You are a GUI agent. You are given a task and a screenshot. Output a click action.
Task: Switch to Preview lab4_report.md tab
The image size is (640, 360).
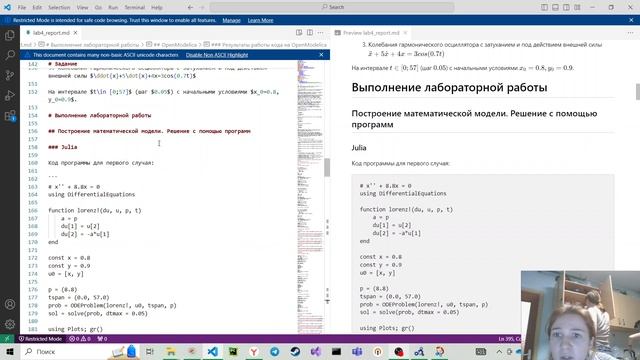click(371, 33)
